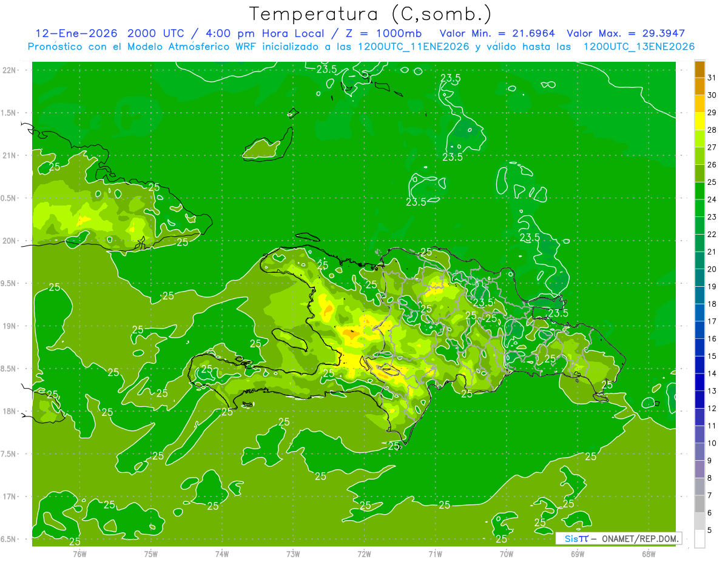The image size is (728, 562).
Task: Click the "18N" latitude label
Action: pyautogui.click(x=10, y=411)
